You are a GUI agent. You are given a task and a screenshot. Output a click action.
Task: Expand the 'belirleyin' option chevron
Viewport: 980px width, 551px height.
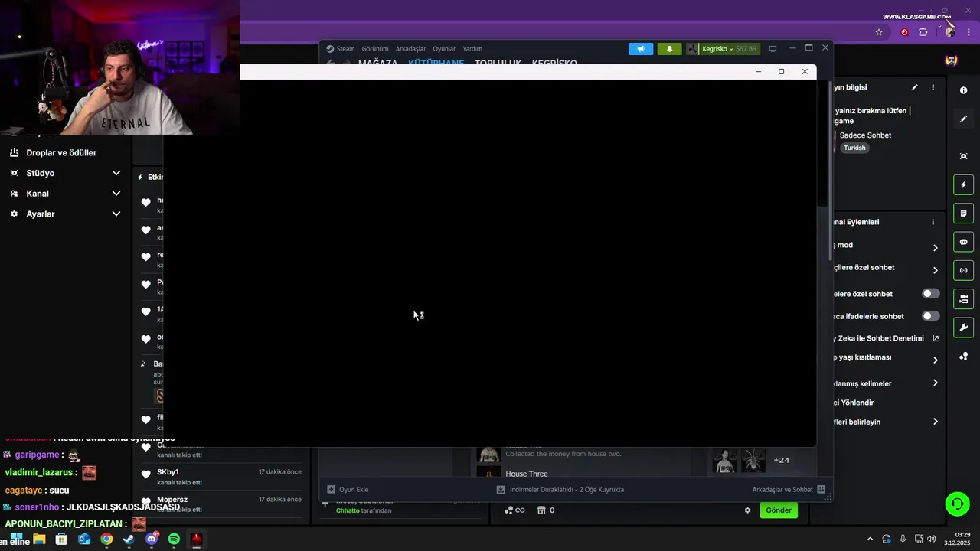[935, 422]
